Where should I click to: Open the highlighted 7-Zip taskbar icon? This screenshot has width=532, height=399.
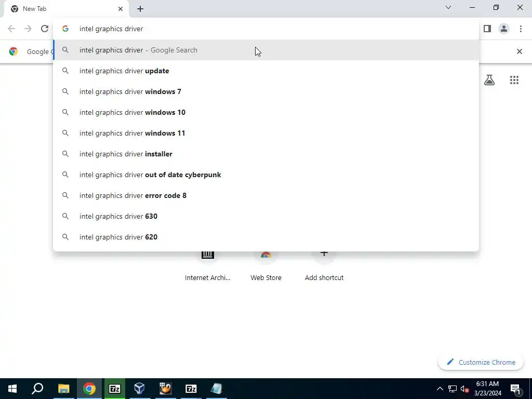[x=115, y=389]
